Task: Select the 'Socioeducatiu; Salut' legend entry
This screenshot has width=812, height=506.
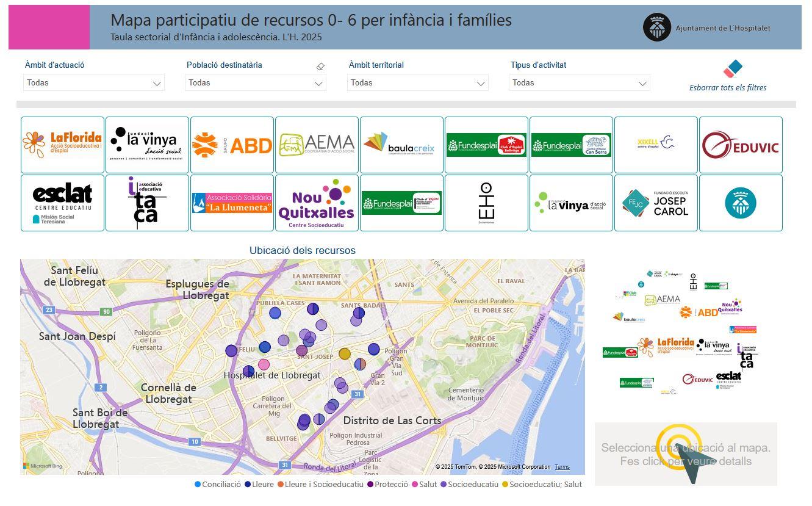Action: click(542, 484)
